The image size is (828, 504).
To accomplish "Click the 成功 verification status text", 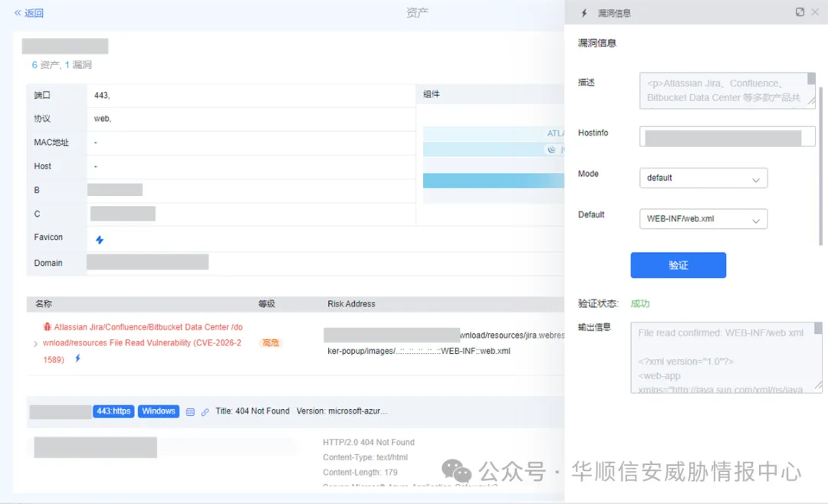I will point(640,303).
